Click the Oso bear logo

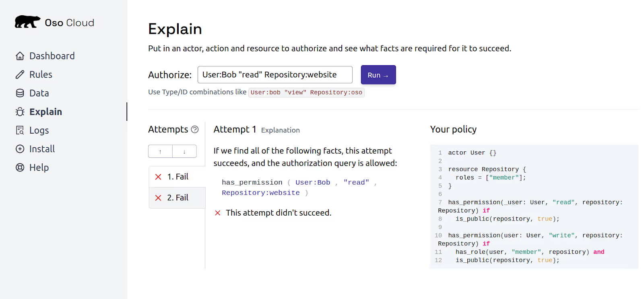coord(27,22)
